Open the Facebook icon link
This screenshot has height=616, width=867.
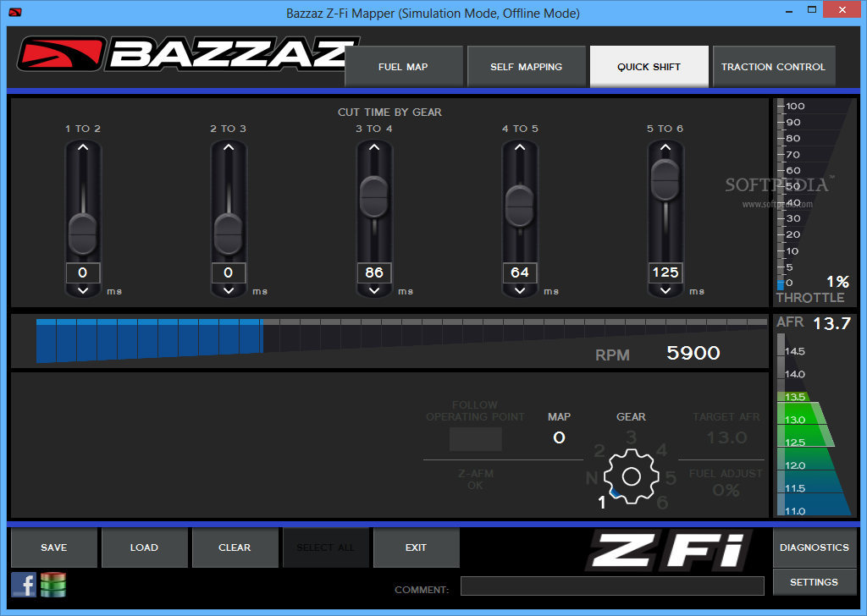point(23,585)
